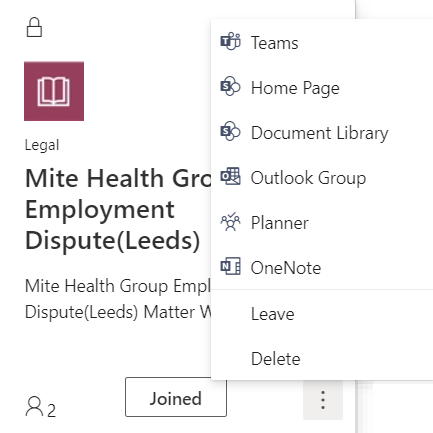This screenshot has width=433, height=433.
Task: Click the SharePoint icon beside Document Library
Action: point(230,131)
